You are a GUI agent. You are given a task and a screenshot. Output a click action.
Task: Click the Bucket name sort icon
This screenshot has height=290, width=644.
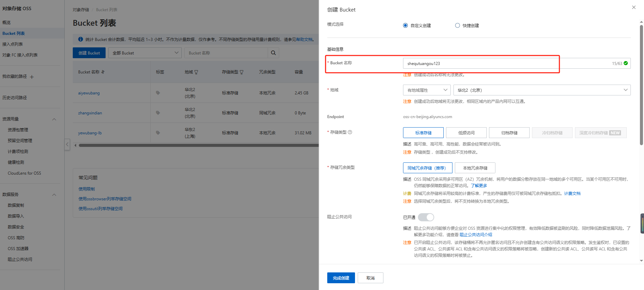pos(103,72)
